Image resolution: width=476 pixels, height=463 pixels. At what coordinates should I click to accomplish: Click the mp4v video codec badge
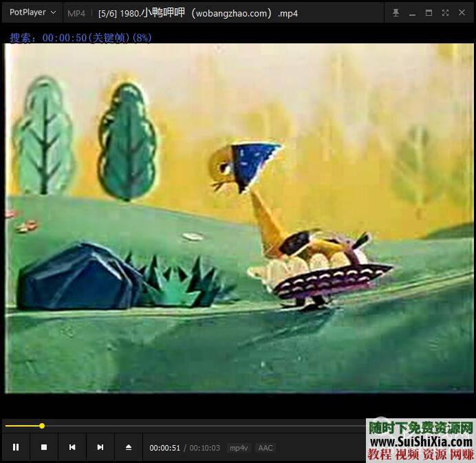tap(239, 448)
